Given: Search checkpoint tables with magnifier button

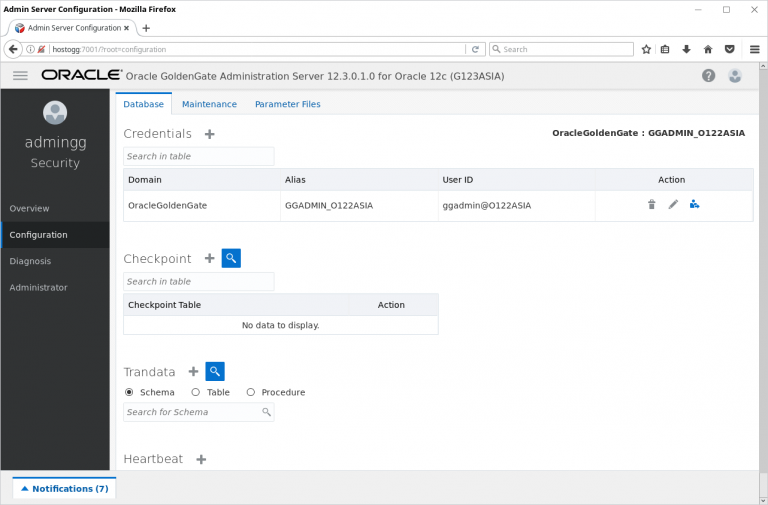Looking at the screenshot, I should [231, 259].
